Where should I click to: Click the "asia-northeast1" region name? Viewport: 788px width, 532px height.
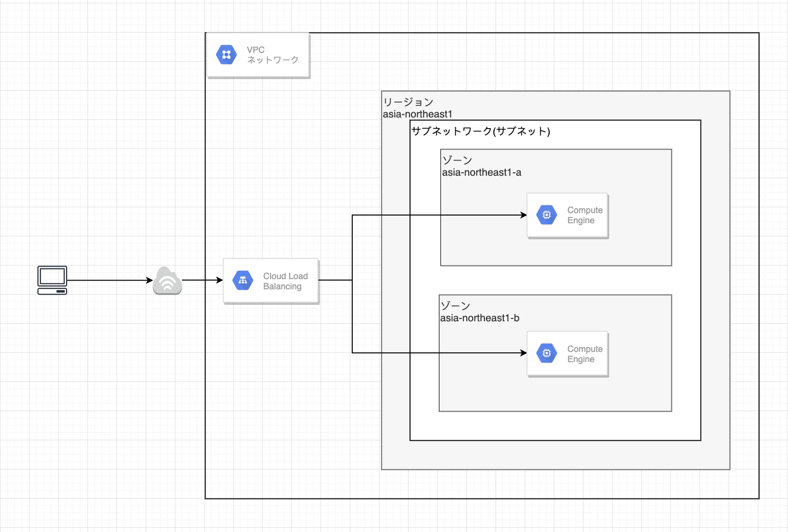click(x=417, y=114)
